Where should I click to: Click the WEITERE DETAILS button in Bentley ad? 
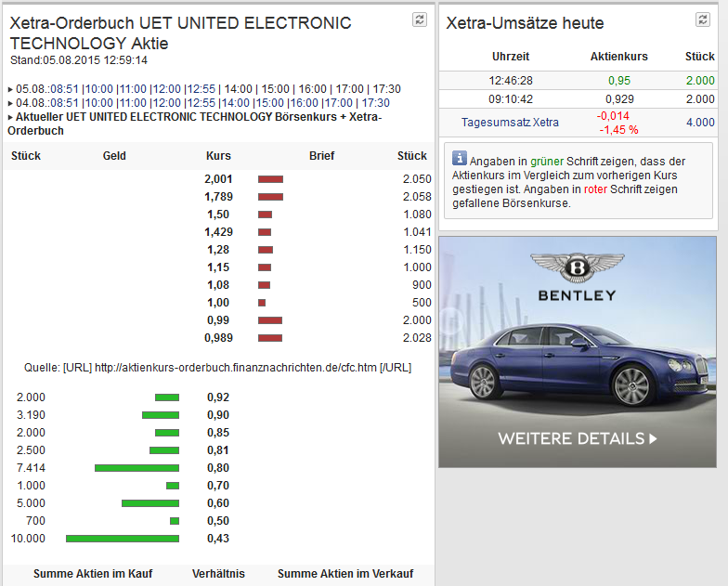click(x=577, y=438)
